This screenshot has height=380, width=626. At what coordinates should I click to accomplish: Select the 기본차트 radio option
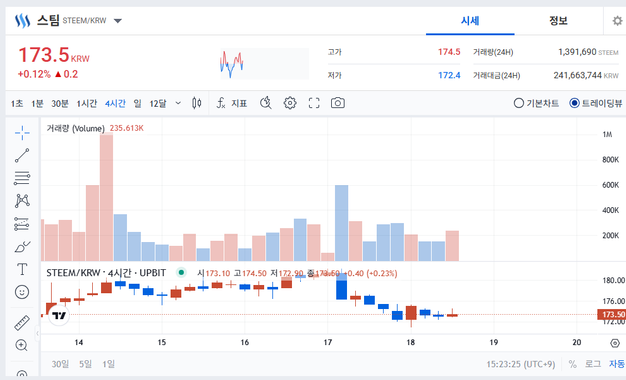(536, 103)
